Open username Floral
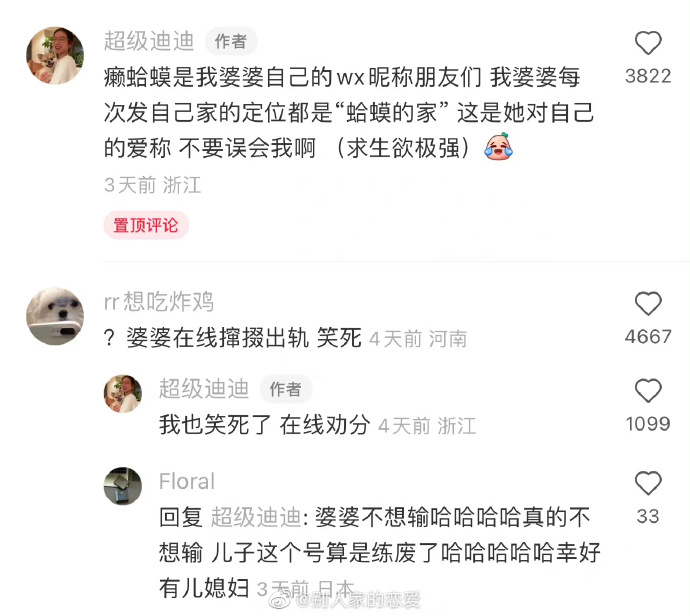This screenshot has height=616, width=690. coord(187,481)
